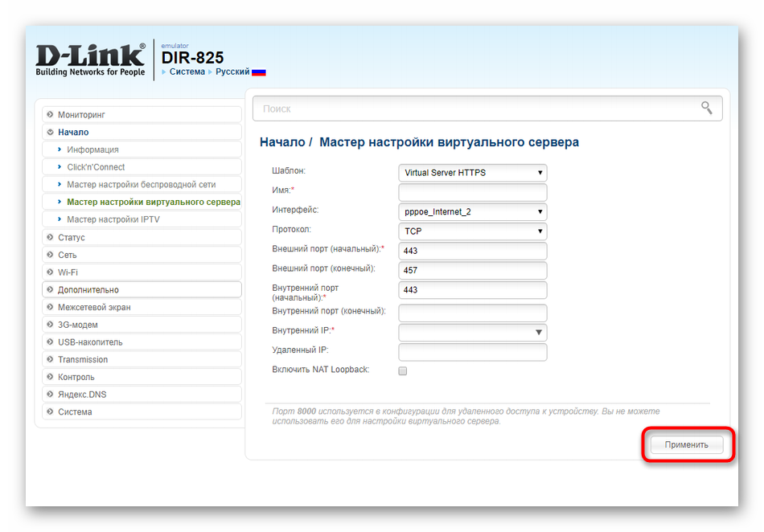This screenshot has height=532, width=764.
Task: Open the Внутренний IP dropdown list
Action: pos(472,333)
